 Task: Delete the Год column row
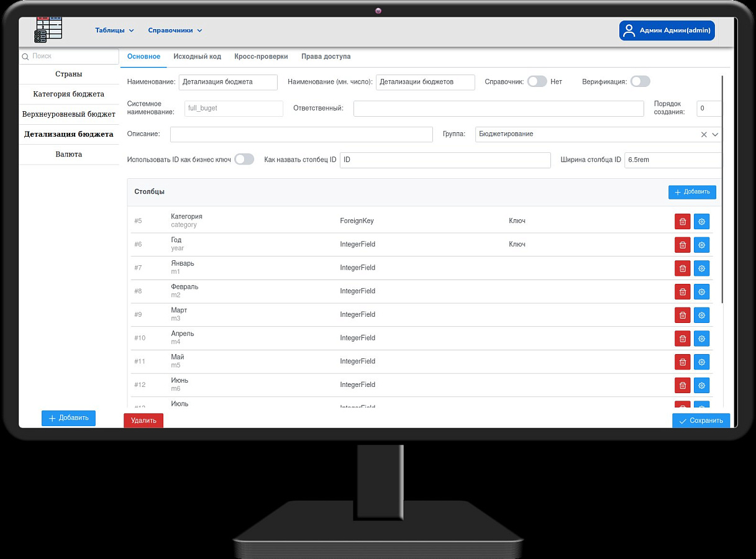point(683,245)
